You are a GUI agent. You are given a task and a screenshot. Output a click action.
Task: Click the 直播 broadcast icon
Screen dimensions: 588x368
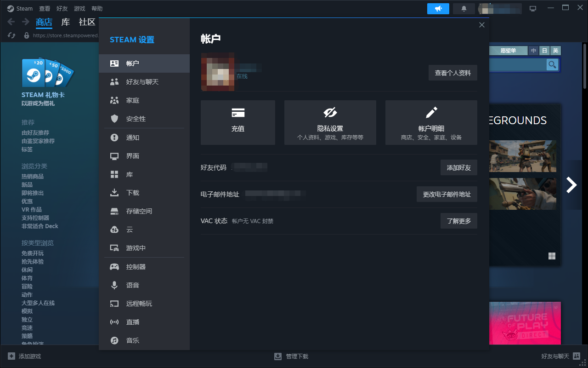(114, 322)
